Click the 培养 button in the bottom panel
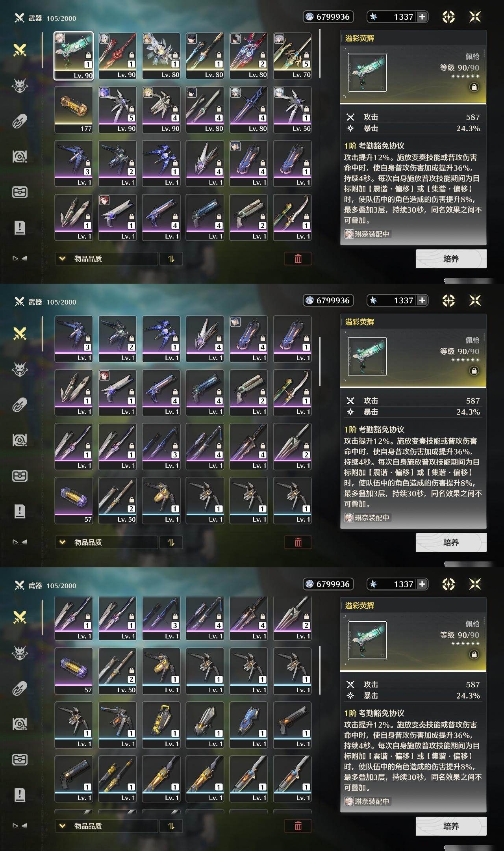Viewport: 504px width, 851px height. 451,826
